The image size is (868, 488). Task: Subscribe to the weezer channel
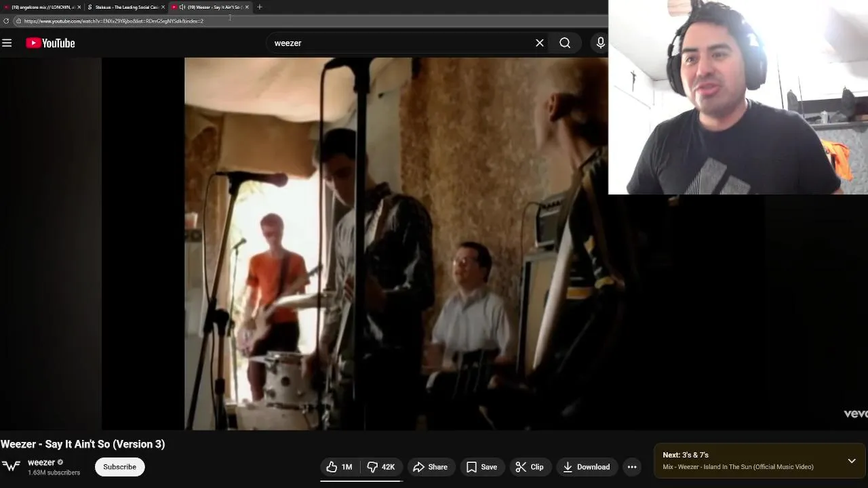click(x=119, y=467)
